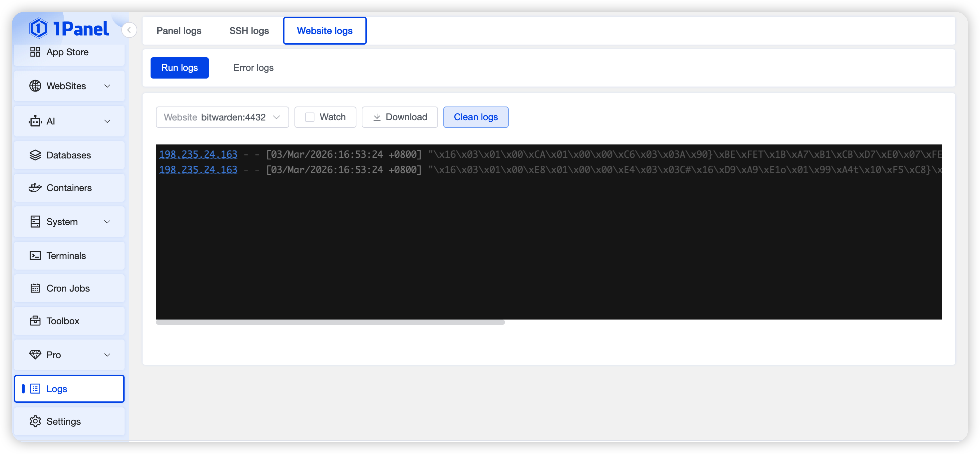Switch to the Panel logs tab
The height and width of the screenshot is (454, 980).
179,31
